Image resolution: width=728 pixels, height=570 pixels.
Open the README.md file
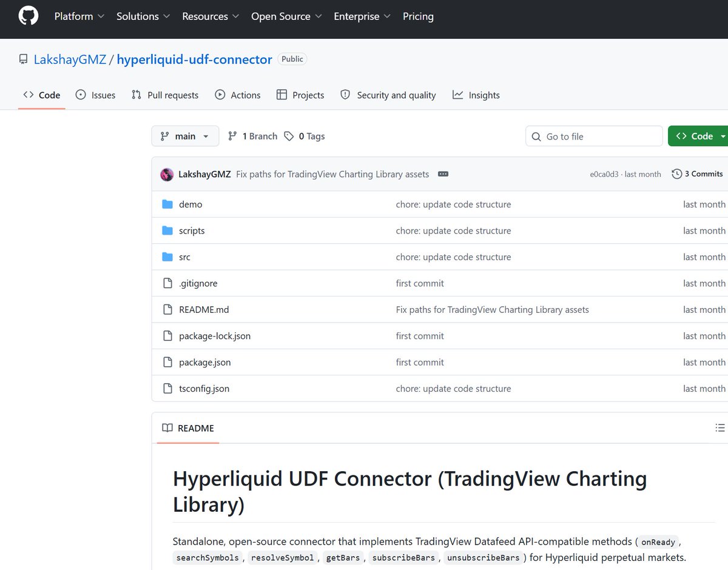[x=204, y=309]
